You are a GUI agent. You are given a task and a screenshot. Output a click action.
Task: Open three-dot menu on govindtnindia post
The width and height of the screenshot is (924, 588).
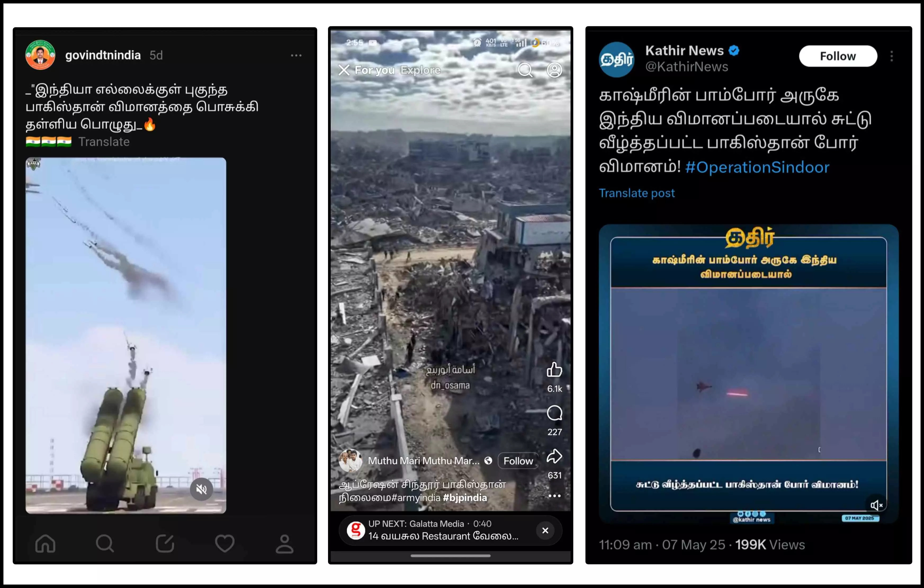tap(296, 56)
